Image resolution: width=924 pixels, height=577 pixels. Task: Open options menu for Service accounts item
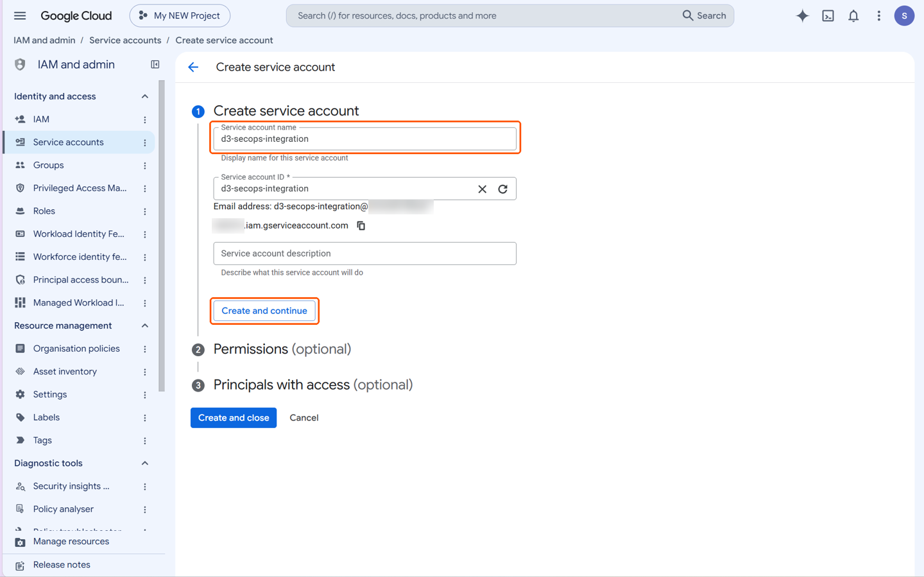pyautogui.click(x=145, y=142)
